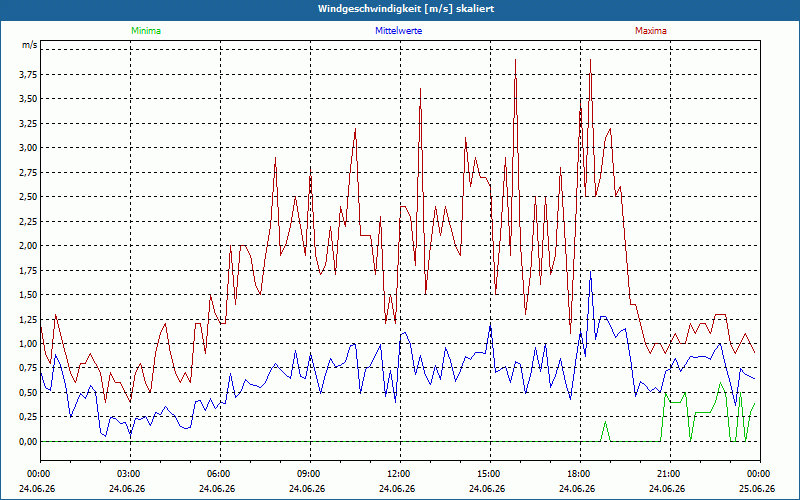Click the 3,25 y-axis value
The width and height of the screenshot is (800, 500).
[x=28, y=123]
